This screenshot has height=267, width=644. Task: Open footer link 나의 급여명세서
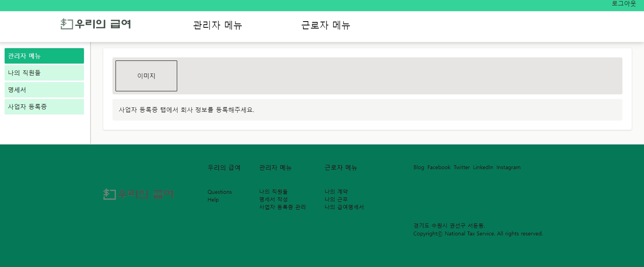point(344,207)
